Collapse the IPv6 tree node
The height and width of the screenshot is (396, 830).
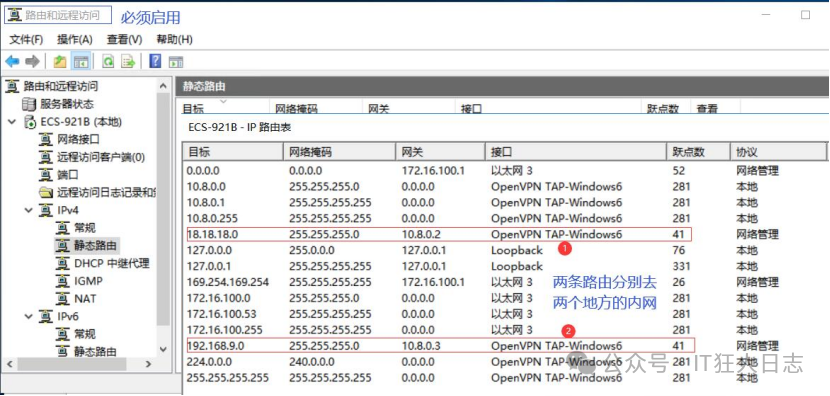click(x=29, y=317)
